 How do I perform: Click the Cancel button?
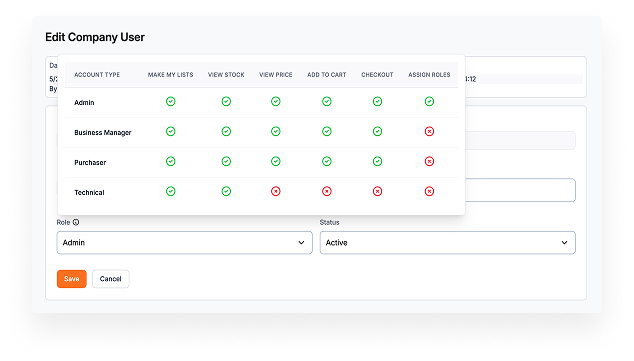pos(110,279)
